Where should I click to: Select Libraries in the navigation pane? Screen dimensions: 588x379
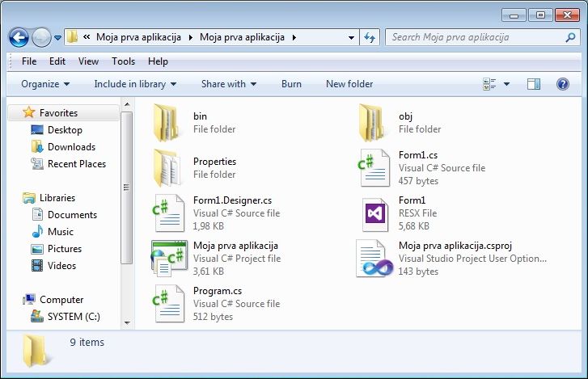point(57,198)
